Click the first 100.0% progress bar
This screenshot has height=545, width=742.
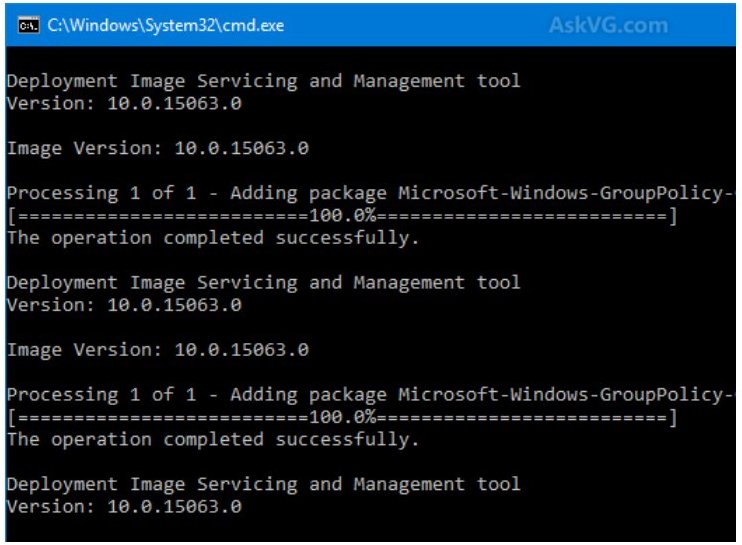click(x=342, y=216)
